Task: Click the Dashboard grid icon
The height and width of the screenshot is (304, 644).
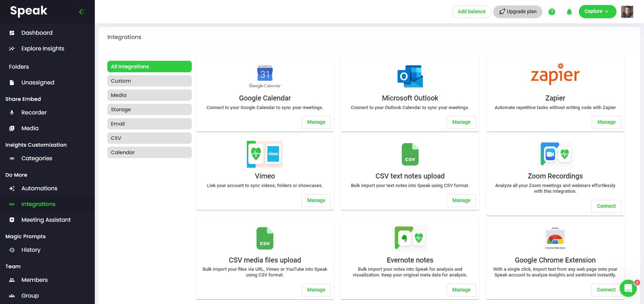Action: 12,33
